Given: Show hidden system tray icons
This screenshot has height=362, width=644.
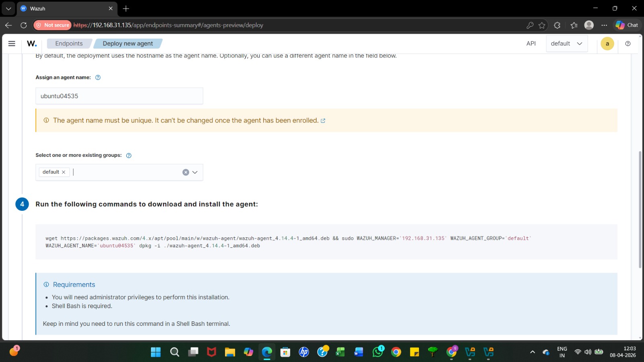Looking at the screenshot, I should click(533, 352).
